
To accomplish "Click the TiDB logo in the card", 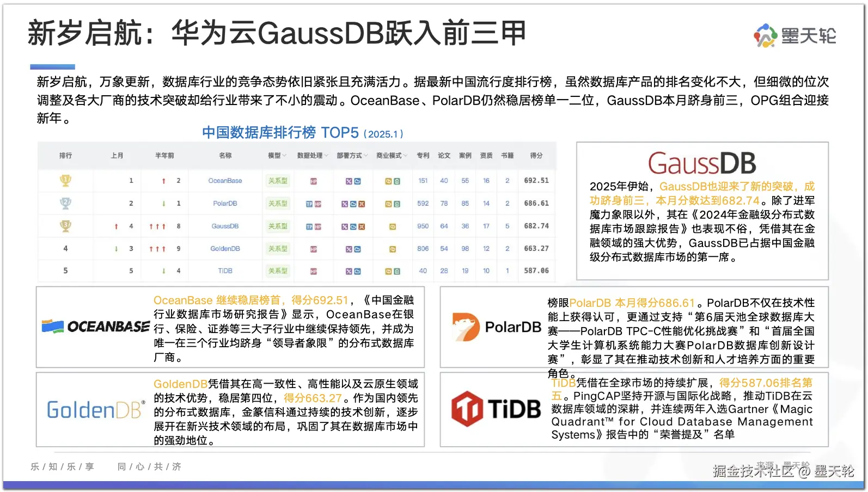I will coord(496,409).
